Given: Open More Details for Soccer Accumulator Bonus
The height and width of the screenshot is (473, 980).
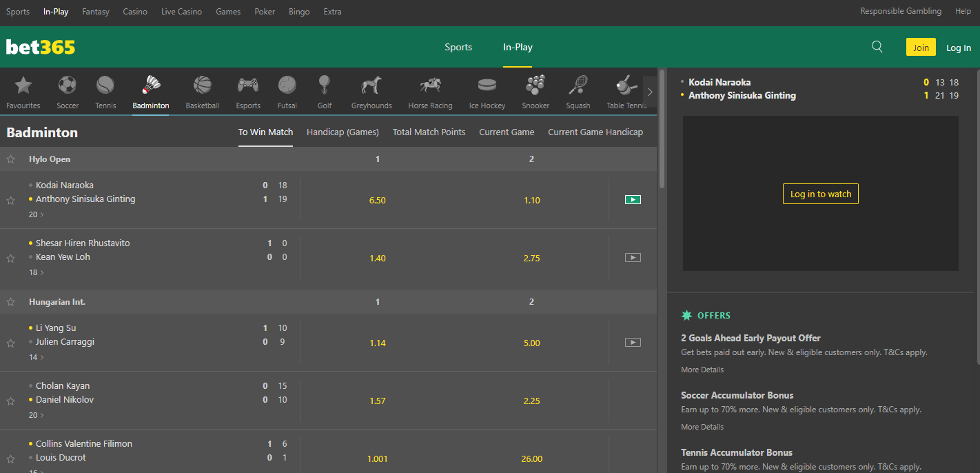Looking at the screenshot, I should point(702,426).
